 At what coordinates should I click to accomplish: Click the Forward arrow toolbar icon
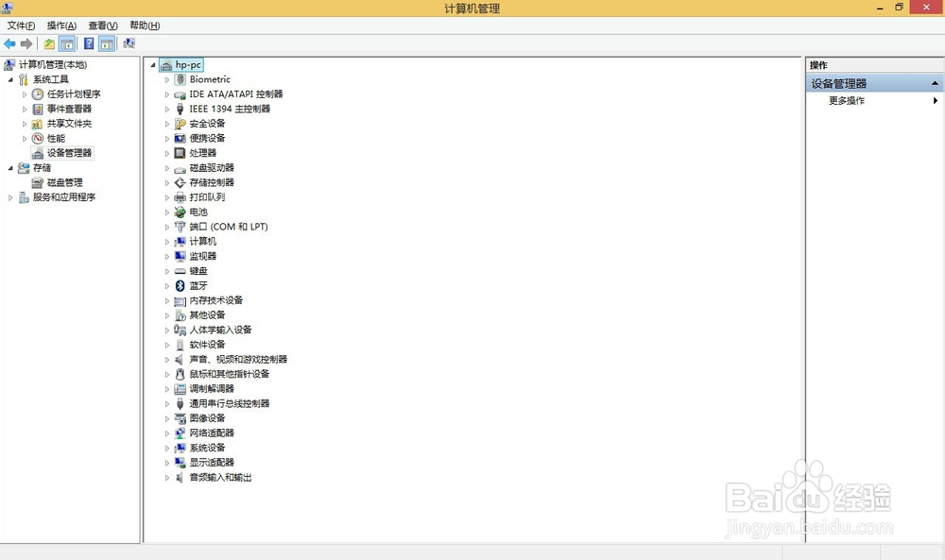26,43
